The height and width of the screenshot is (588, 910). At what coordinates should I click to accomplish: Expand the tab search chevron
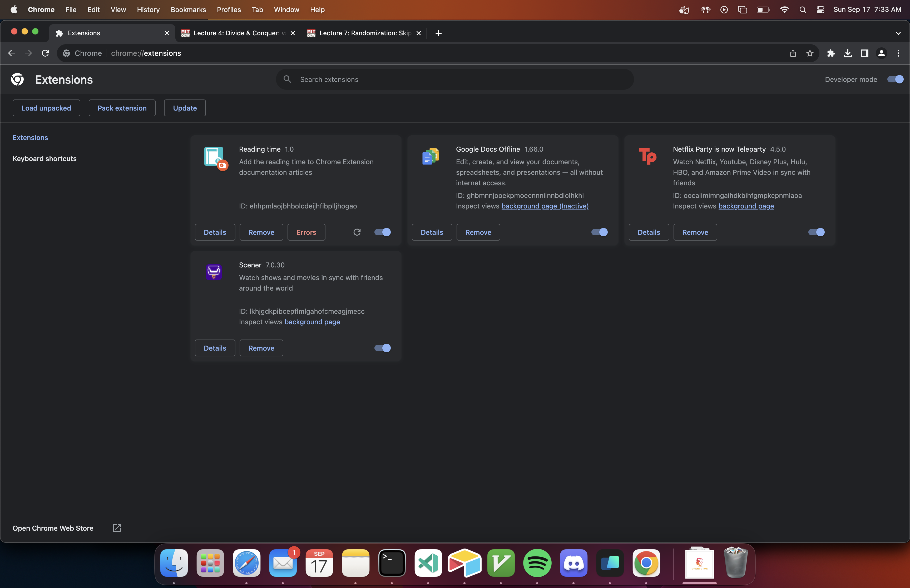pyautogui.click(x=898, y=33)
